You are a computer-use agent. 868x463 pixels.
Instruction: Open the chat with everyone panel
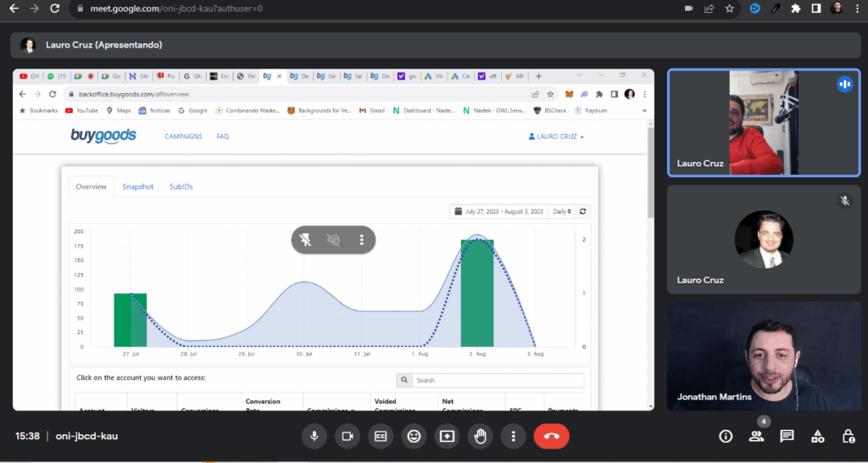[x=787, y=436]
